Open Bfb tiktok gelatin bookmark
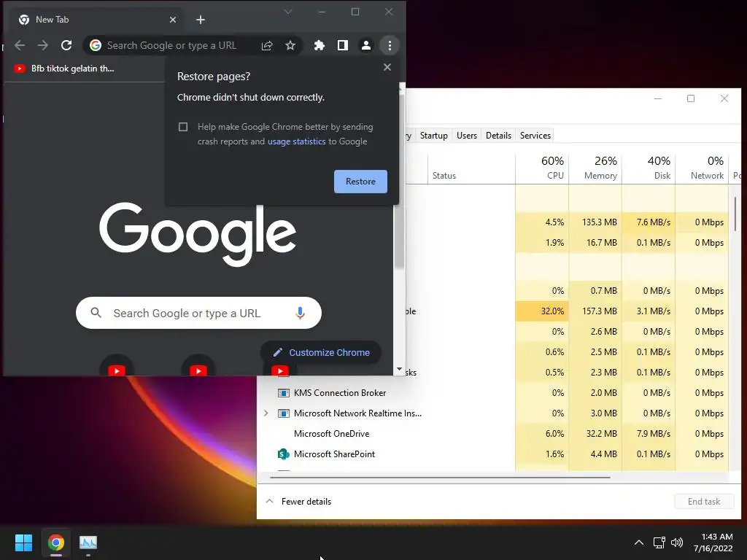 point(64,69)
